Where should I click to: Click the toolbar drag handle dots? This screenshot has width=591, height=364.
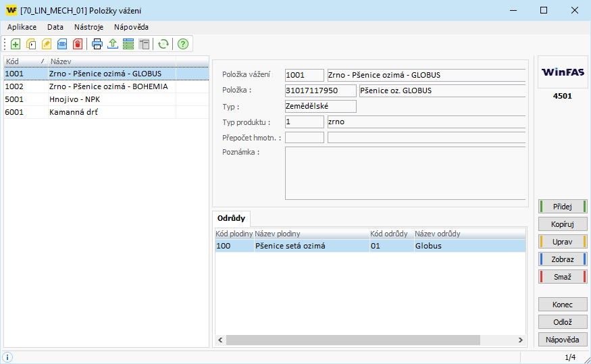(x=5, y=44)
